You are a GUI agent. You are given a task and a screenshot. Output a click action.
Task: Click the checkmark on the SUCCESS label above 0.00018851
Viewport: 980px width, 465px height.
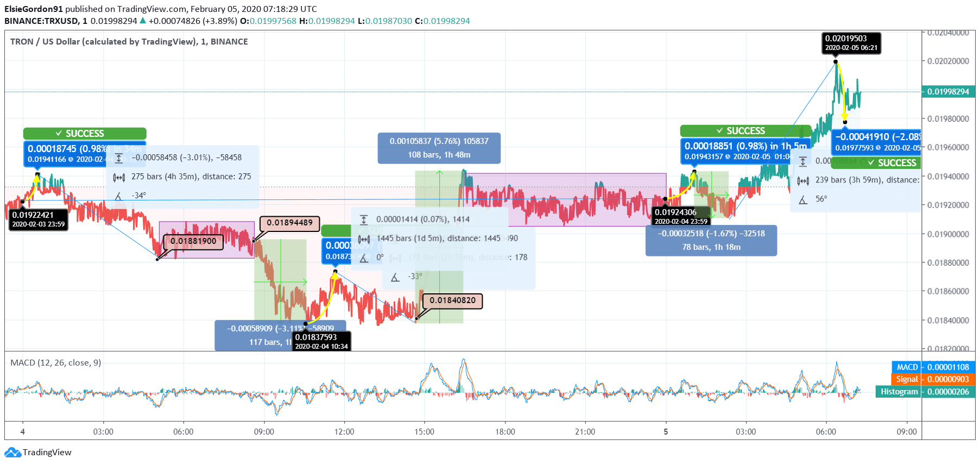pyautogui.click(x=719, y=131)
